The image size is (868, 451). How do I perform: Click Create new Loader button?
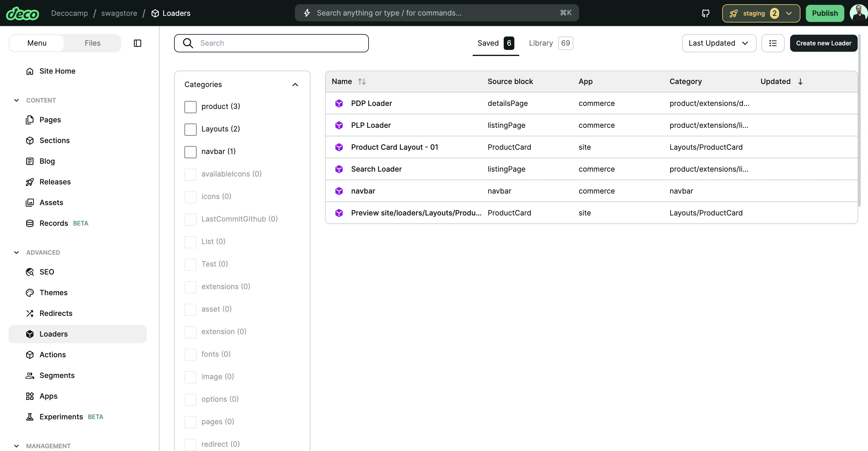click(823, 43)
